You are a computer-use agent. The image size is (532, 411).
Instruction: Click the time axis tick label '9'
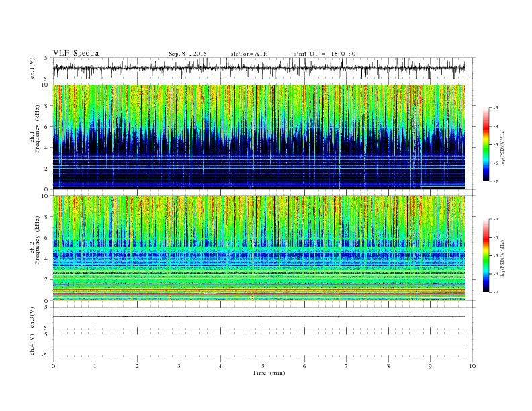click(x=430, y=366)
